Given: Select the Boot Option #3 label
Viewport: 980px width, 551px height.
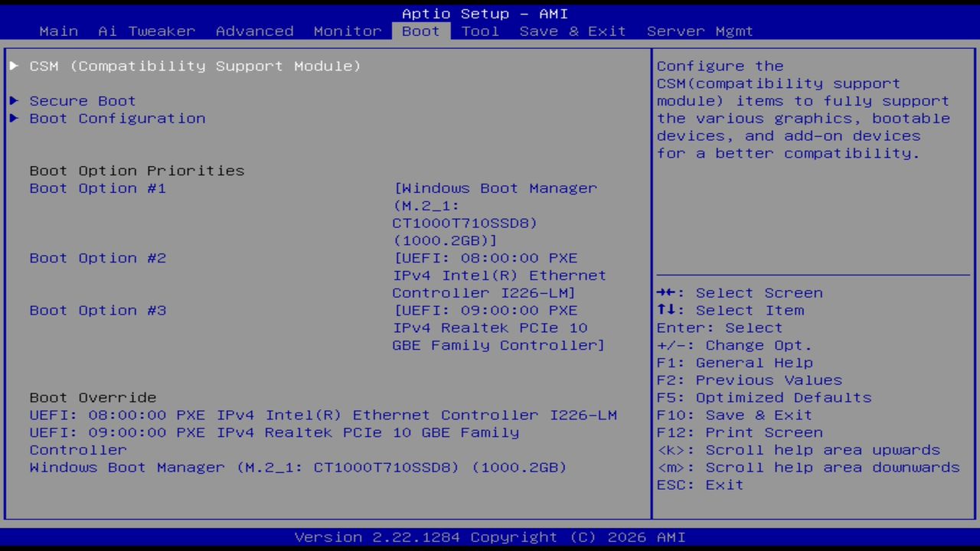Looking at the screenshot, I should (x=98, y=310).
